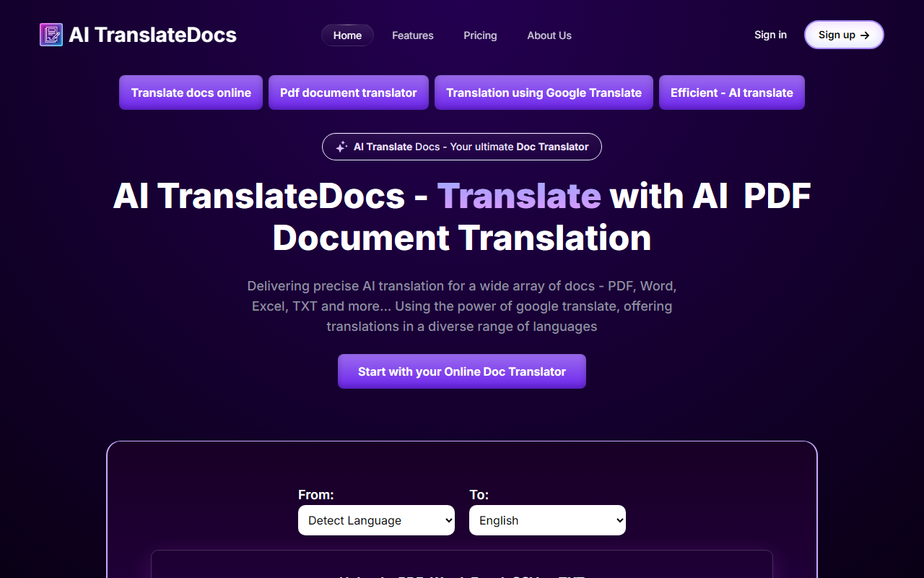The height and width of the screenshot is (578, 924).
Task: Click the arrow icon in the Sign up button
Action: [865, 35]
